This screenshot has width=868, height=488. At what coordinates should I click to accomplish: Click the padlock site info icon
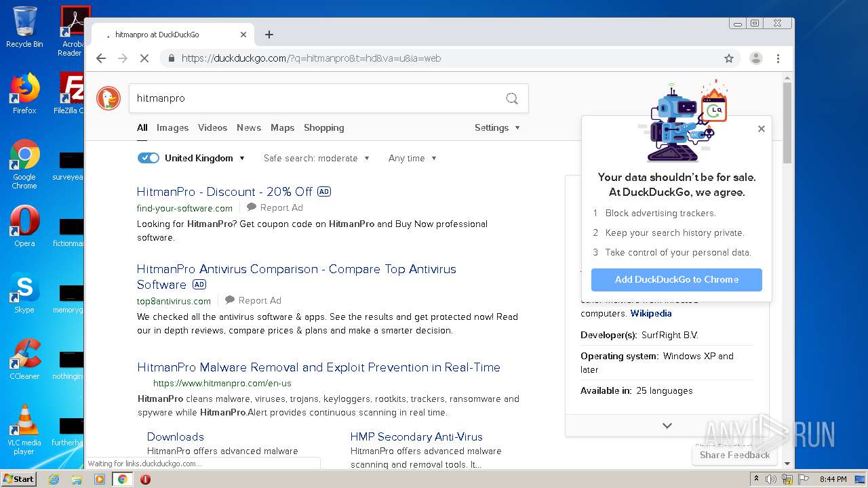click(x=171, y=58)
